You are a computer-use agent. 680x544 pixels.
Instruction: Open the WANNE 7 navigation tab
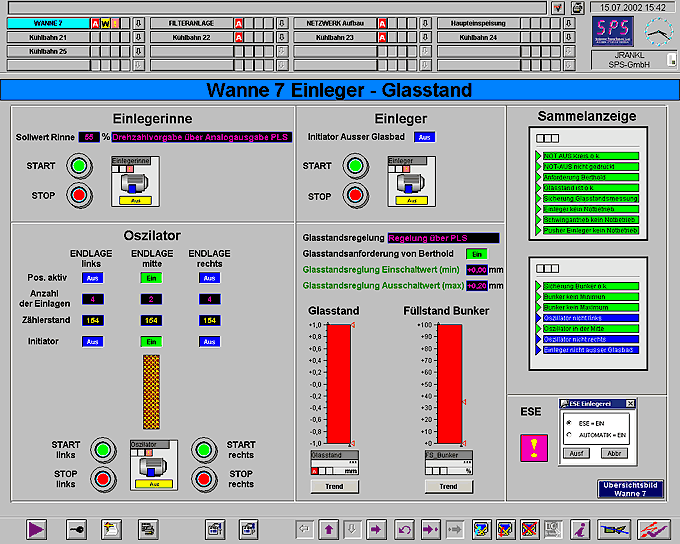click(46, 22)
